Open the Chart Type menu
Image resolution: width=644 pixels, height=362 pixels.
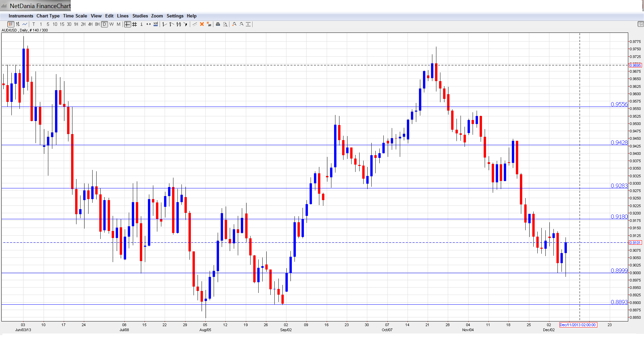tap(48, 16)
